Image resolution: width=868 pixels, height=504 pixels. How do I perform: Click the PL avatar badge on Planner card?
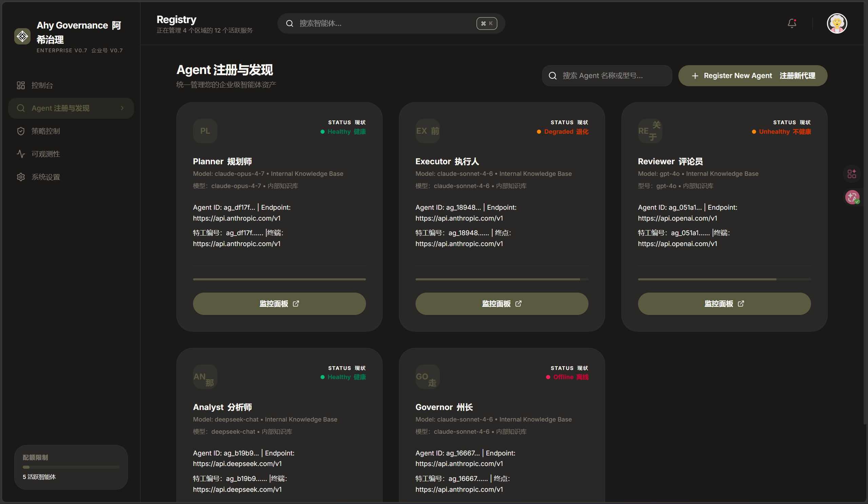tap(205, 131)
